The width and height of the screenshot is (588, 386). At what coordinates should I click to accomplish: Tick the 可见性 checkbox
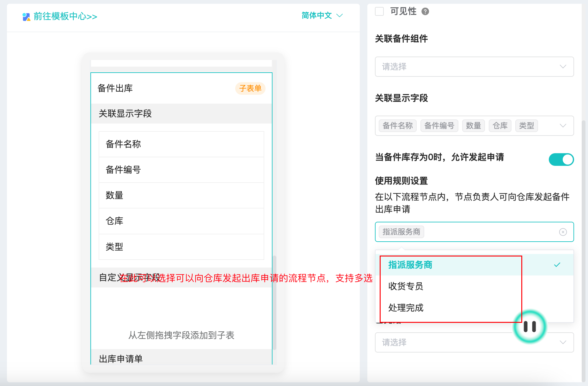pos(379,11)
